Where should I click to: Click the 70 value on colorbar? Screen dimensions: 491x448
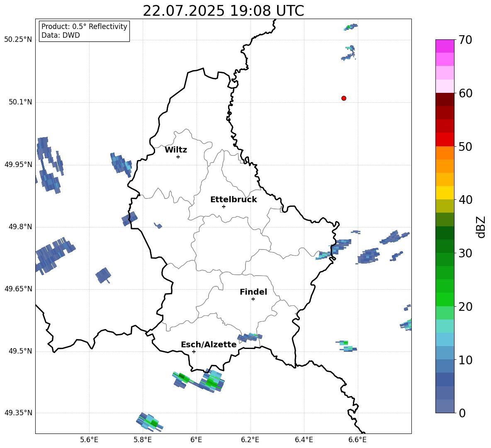pos(465,40)
